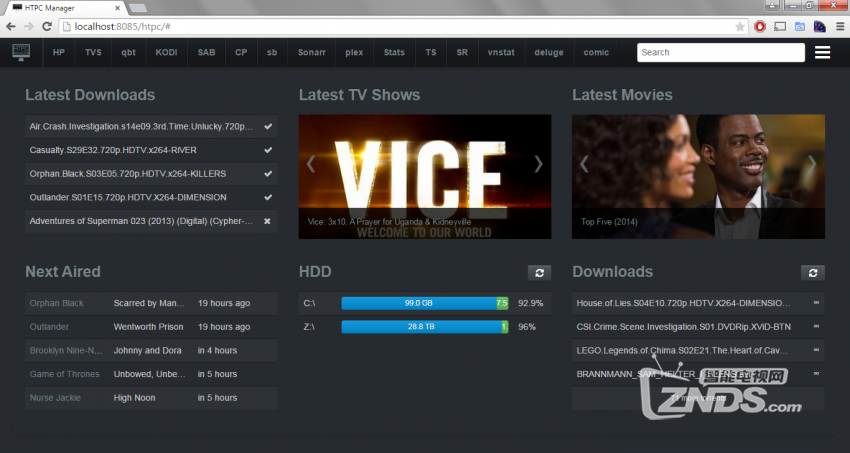The width and height of the screenshot is (850, 453).
Task: Open the comic nav item
Action: click(596, 53)
